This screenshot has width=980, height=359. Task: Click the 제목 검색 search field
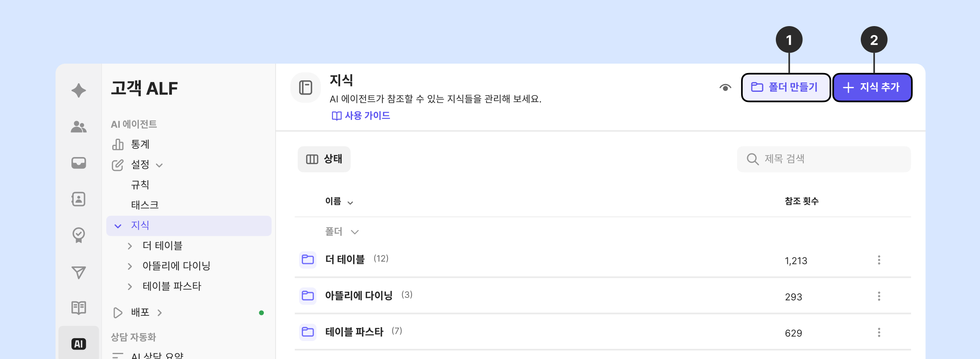tap(829, 159)
